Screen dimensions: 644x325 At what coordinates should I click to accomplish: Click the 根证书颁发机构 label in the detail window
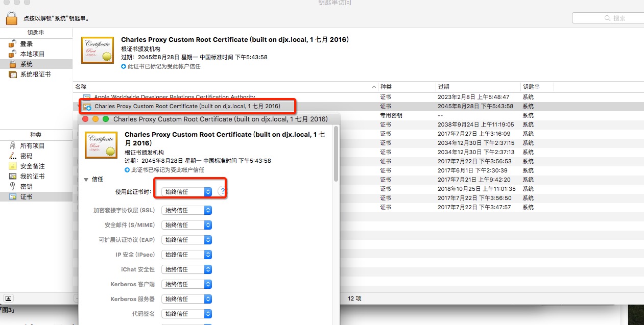[x=144, y=153]
